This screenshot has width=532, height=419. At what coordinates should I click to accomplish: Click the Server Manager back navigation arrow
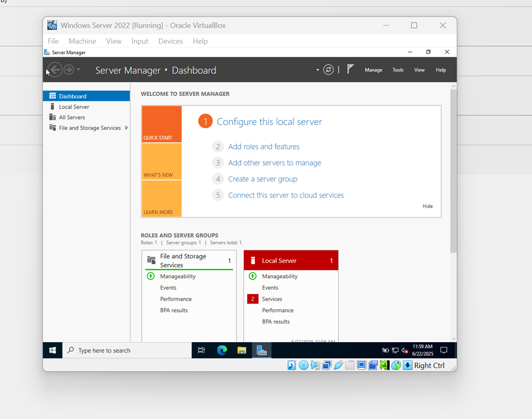coord(55,70)
